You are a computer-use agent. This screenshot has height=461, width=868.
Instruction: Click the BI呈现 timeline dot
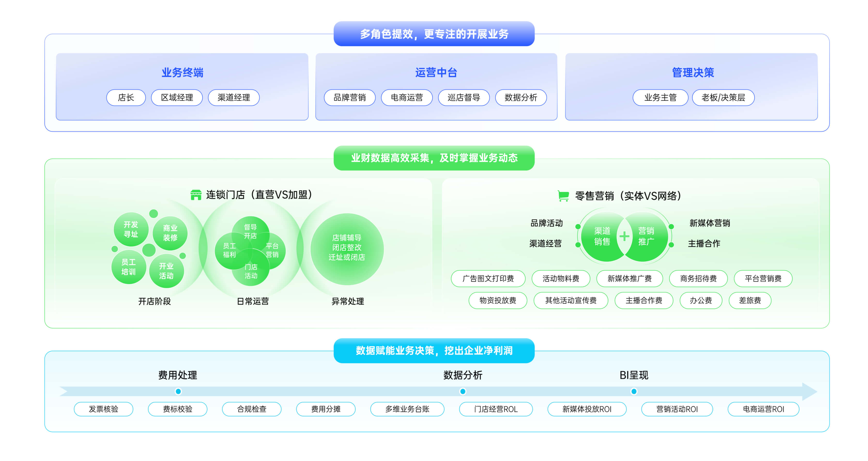coord(634,391)
